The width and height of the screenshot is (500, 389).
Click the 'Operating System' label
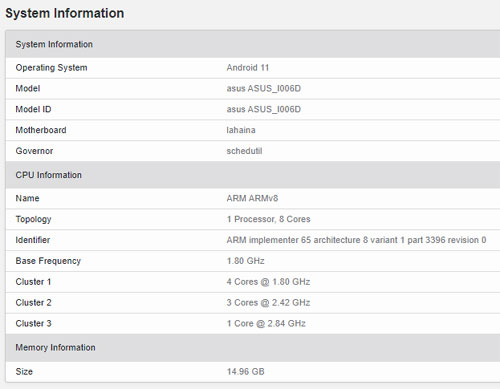click(x=51, y=68)
